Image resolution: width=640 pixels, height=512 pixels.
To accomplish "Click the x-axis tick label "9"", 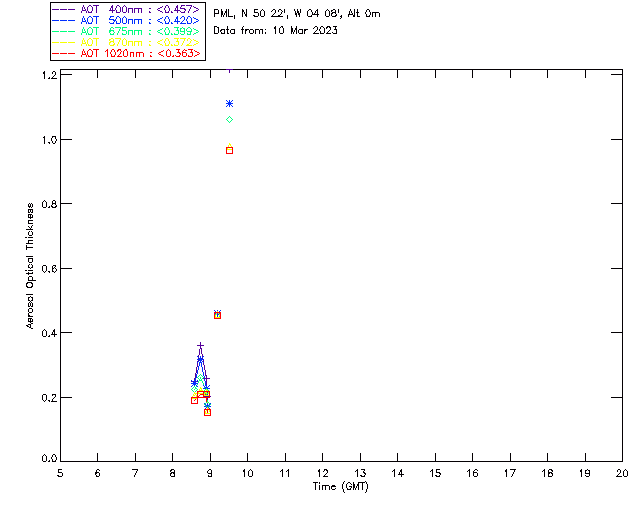I will [x=210, y=473].
